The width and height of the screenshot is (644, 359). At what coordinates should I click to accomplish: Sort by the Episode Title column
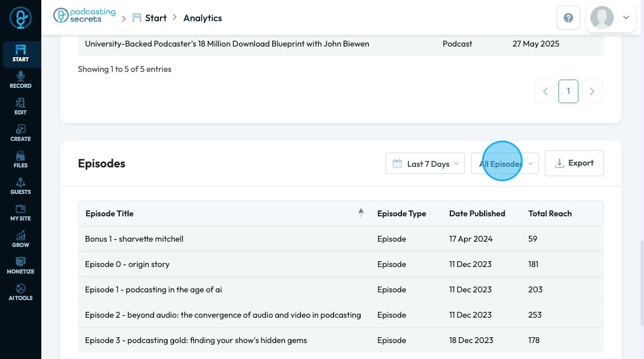pyautogui.click(x=109, y=213)
